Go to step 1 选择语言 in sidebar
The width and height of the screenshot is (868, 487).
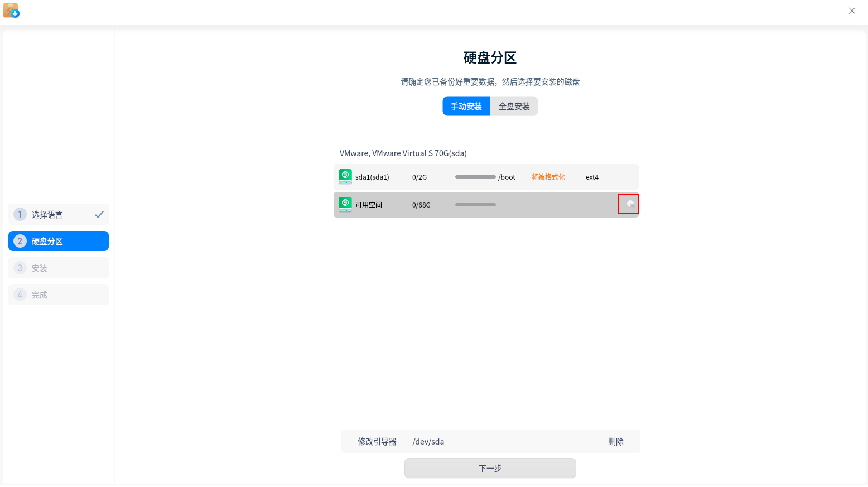tap(59, 214)
